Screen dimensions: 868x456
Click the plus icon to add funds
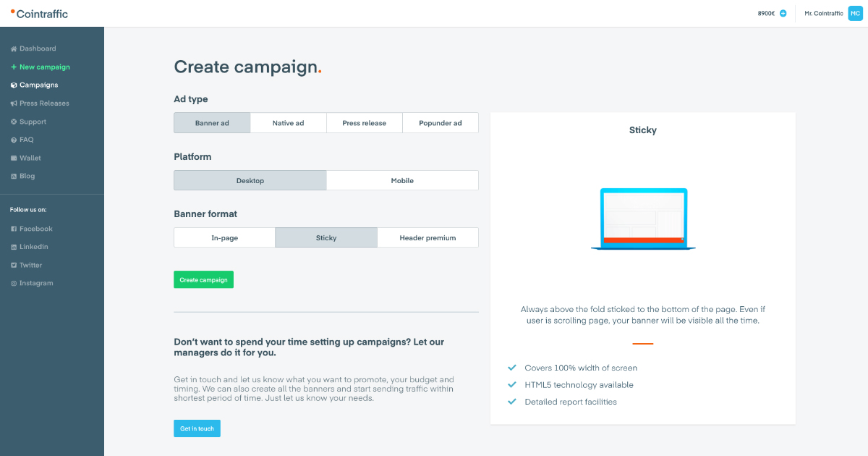click(783, 13)
